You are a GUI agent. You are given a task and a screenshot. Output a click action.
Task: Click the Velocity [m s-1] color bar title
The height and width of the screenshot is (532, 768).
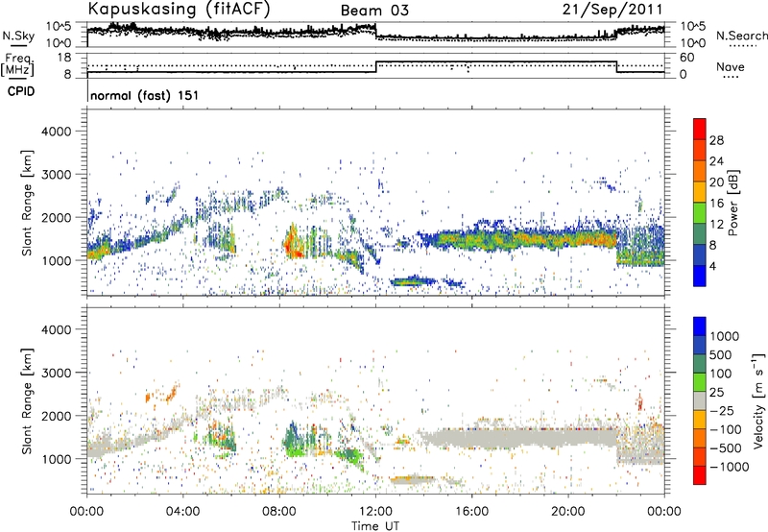tap(758, 400)
